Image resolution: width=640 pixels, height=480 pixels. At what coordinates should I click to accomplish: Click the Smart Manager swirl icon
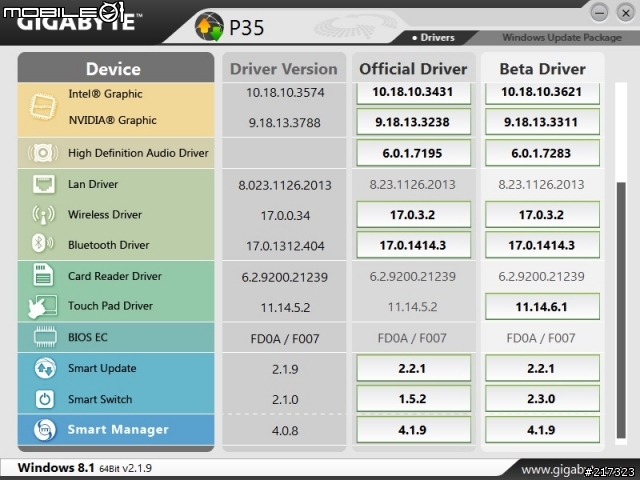tap(44, 430)
